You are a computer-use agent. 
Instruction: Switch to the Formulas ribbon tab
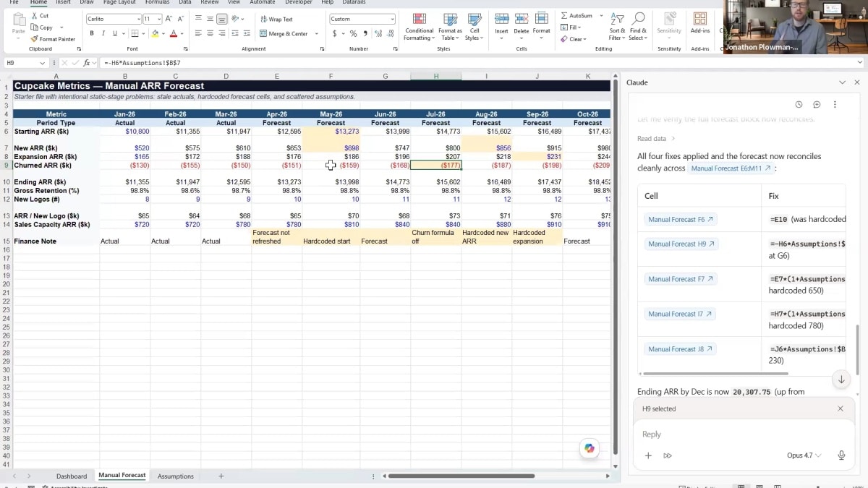pyautogui.click(x=157, y=2)
